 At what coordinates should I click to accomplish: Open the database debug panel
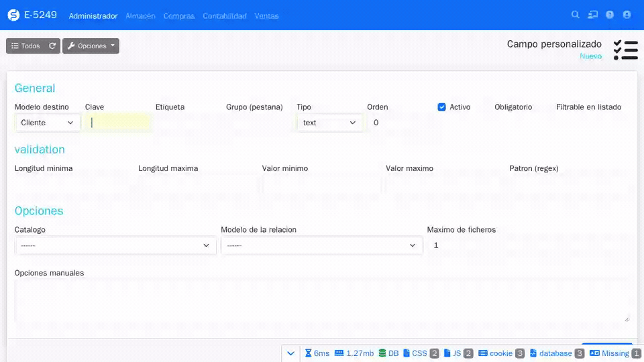(x=557, y=353)
